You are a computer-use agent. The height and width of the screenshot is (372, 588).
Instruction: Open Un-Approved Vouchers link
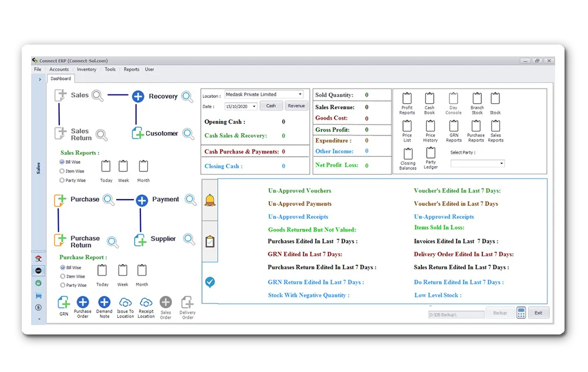pos(300,191)
